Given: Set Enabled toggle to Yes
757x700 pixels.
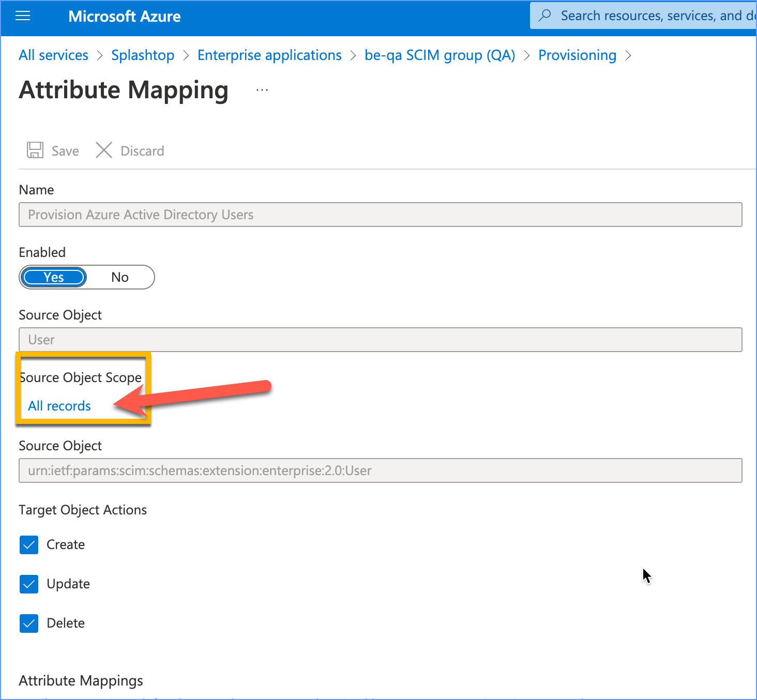Looking at the screenshot, I should (54, 277).
